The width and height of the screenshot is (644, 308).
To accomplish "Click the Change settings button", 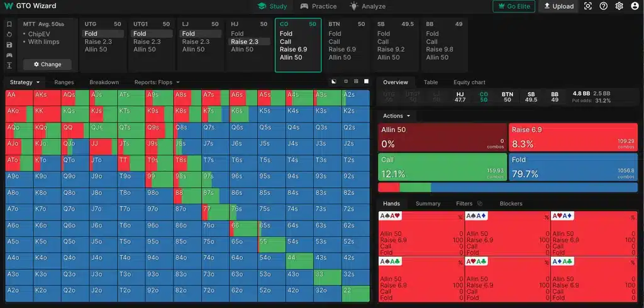I will (x=47, y=65).
